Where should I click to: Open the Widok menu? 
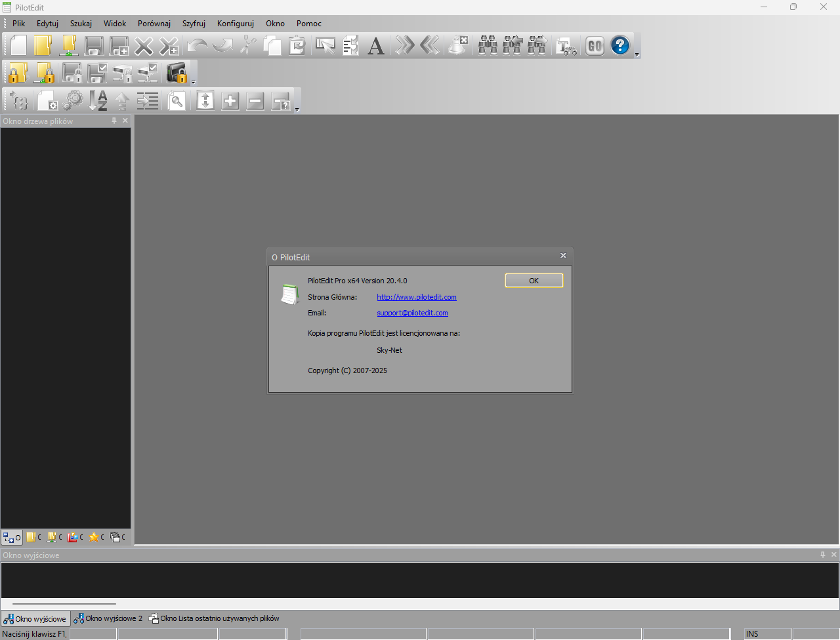(x=115, y=24)
